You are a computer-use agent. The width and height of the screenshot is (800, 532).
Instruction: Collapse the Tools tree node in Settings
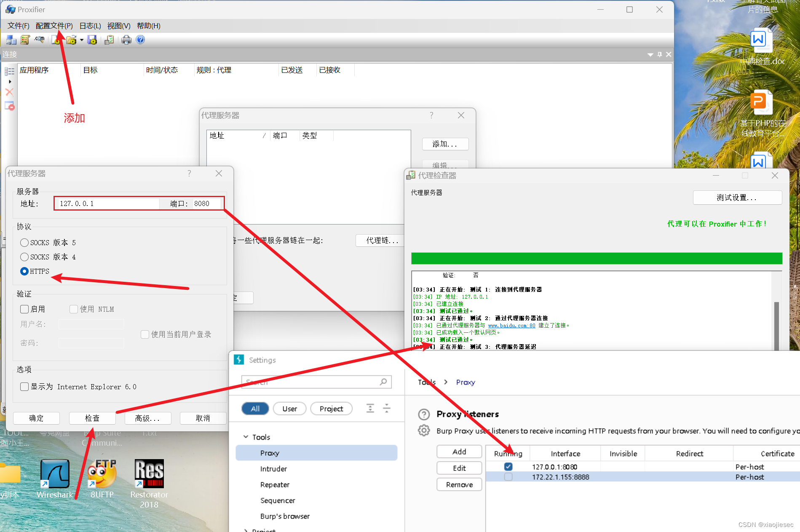click(x=246, y=437)
